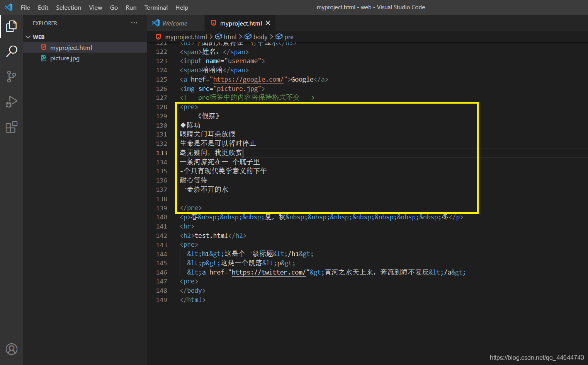Screen dimensions: 588x365
Task: Click the closing </html> tag
Action: (192, 300)
